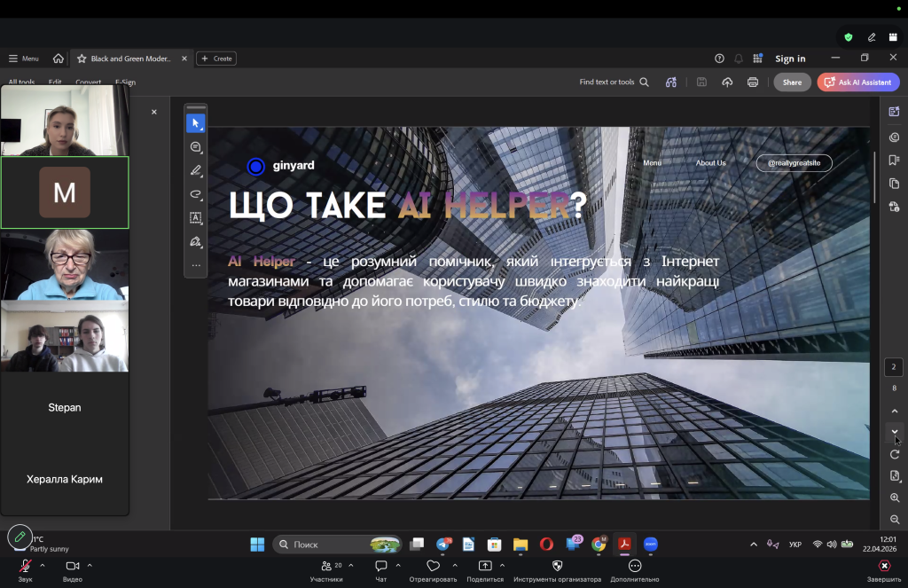Select the highlighter pen tool
The width and height of the screenshot is (908, 588).
pos(196,170)
